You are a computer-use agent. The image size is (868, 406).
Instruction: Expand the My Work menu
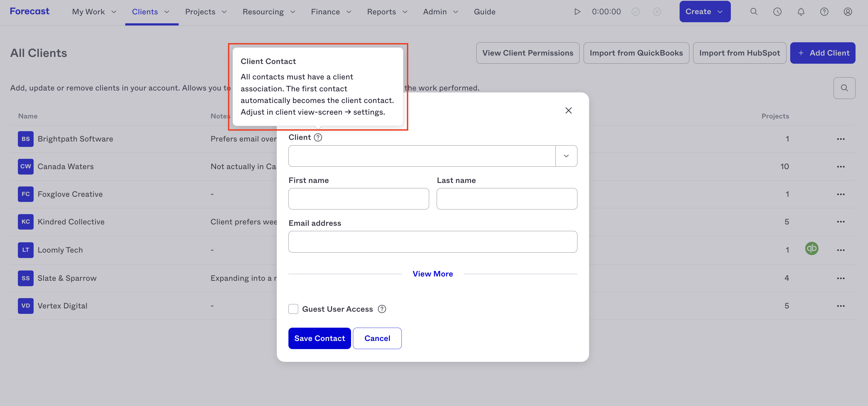click(x=94, y=12)
